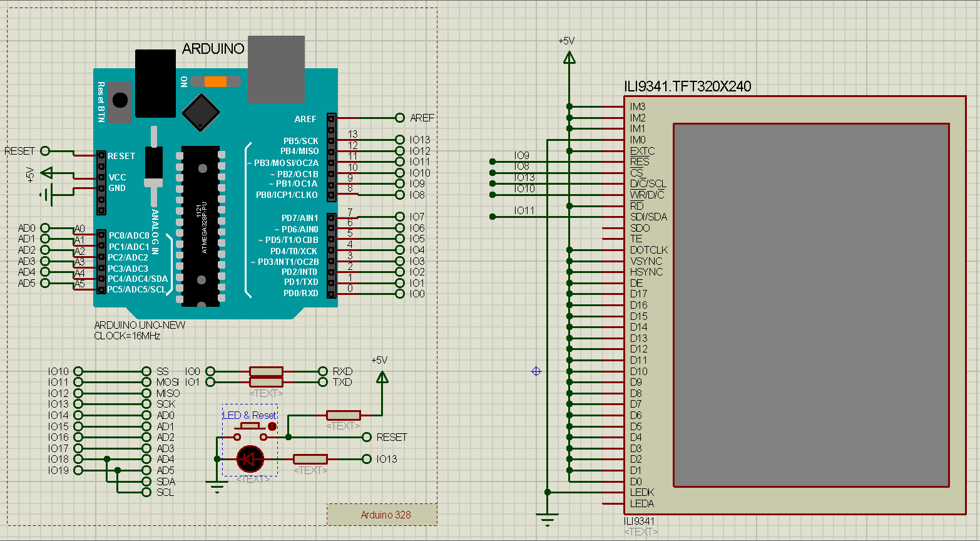Click the push button in the LED & Reset section
980x541 pixels.
249,425
